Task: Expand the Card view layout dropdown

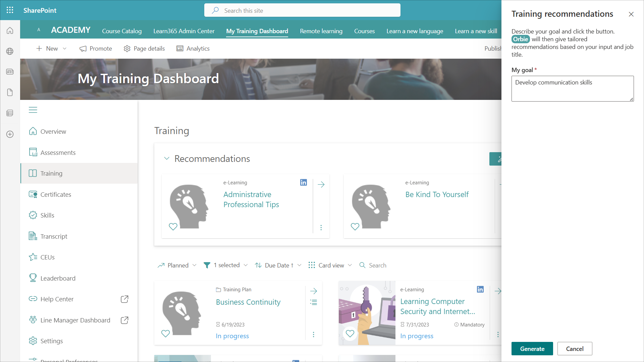Action: 330,265
